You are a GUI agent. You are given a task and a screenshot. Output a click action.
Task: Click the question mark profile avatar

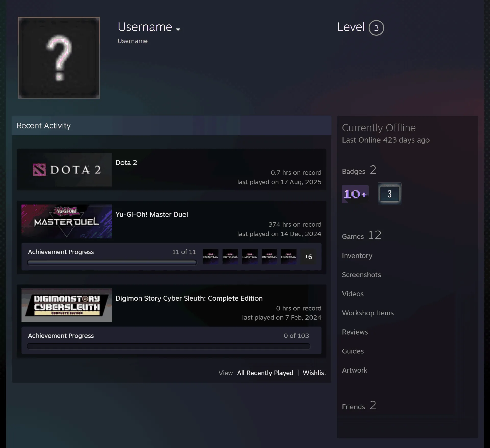point(59,58)
